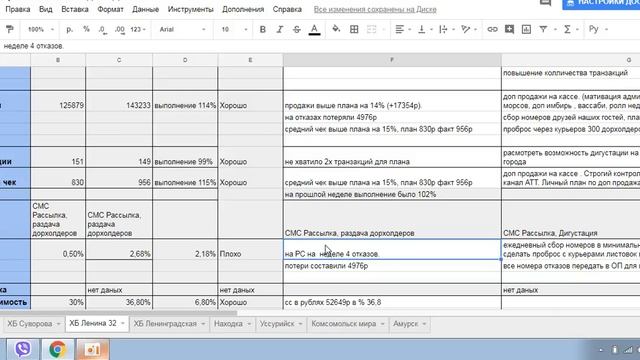Open the fill color picker

pyautogui.click(x=336, y=29)
